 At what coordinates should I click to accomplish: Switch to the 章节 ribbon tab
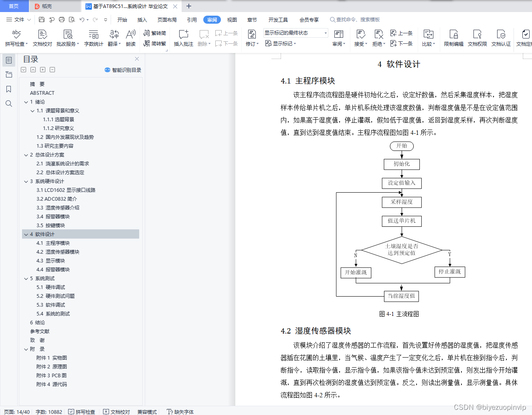pyautogui.click(x=252, y=20)
